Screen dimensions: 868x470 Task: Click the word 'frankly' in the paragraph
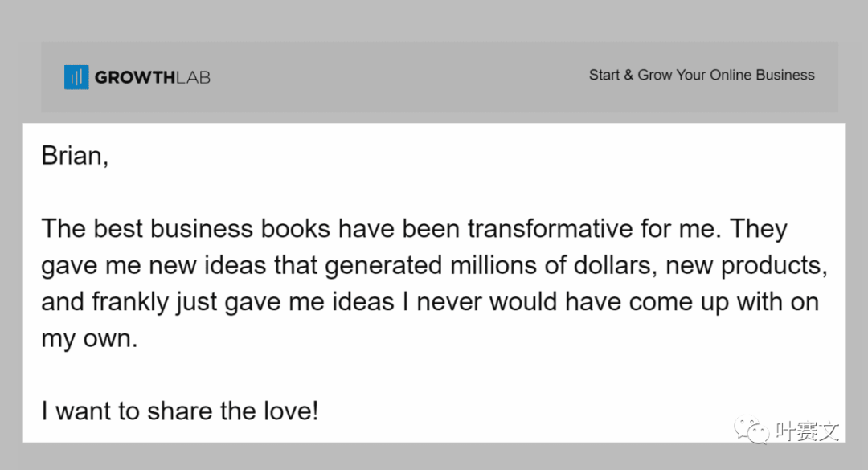(x=130, y=302)
